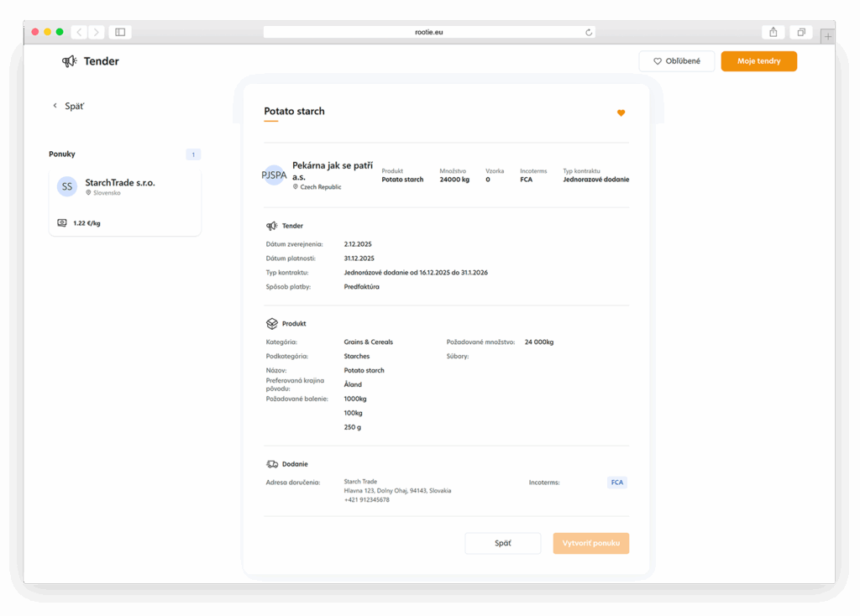Click Vytvoriť ponuku button
This screenshot has height=616, width=860.
click(x=590, y=543)
